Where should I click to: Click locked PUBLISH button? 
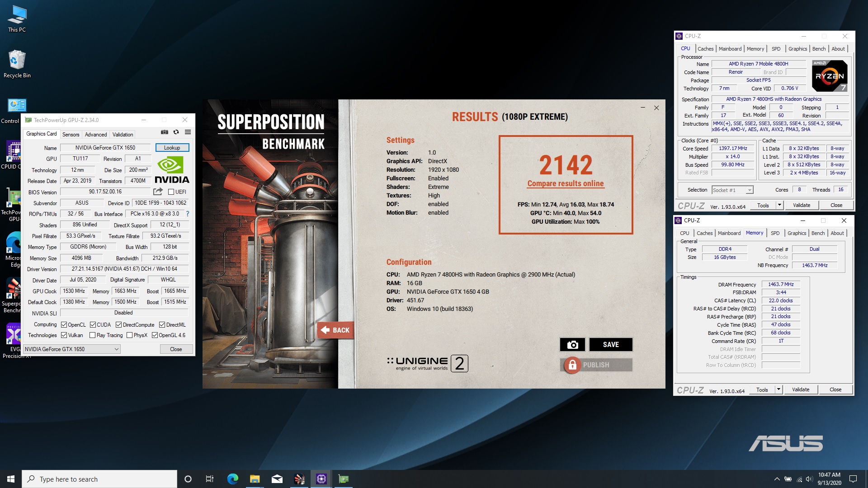(596, 365)
